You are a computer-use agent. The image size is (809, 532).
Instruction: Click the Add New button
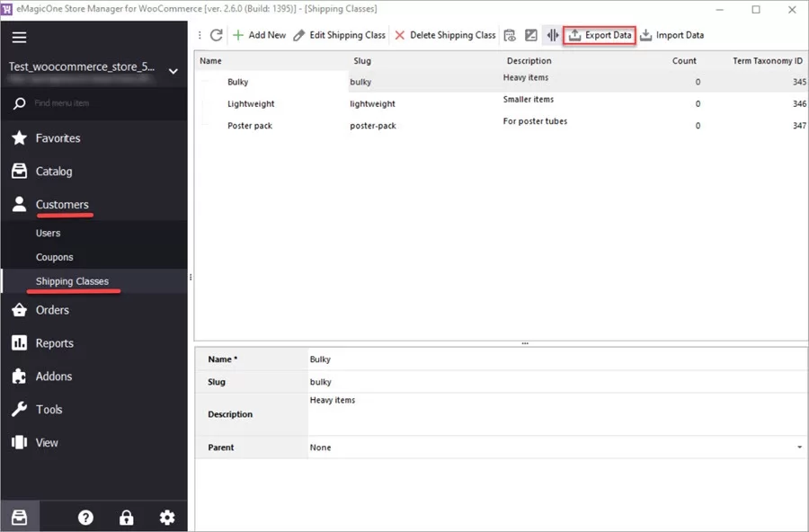[259, 35]
